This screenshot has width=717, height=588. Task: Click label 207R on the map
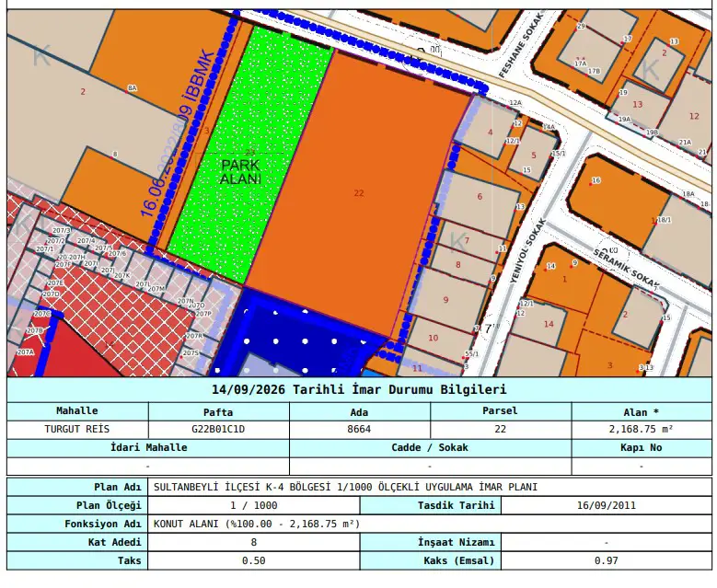click(x=194, y=336)
